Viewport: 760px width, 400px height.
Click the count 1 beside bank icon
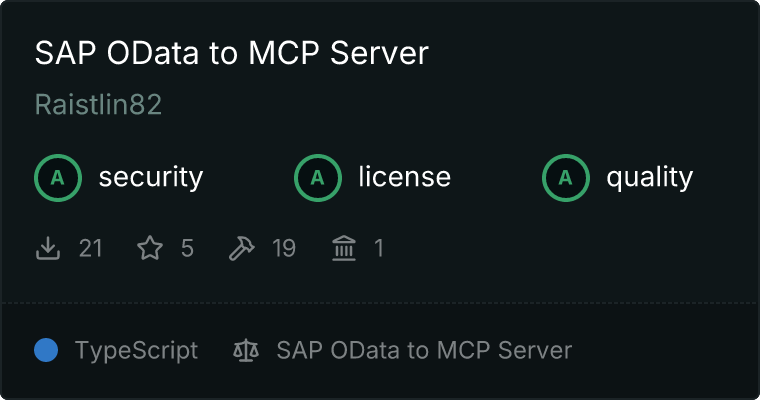379,248
